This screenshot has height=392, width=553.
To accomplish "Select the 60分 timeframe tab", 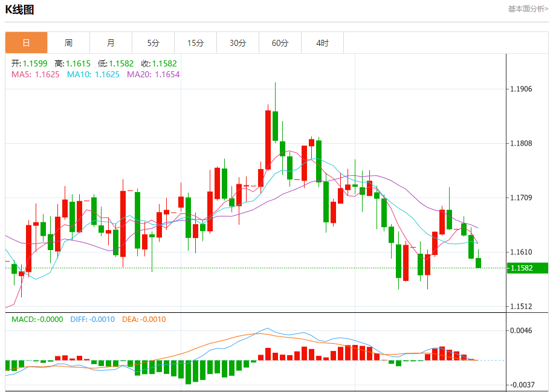I will click(280, 43).
